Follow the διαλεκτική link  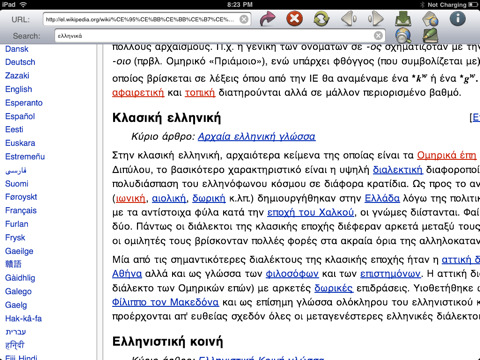[x=398, y=170]
